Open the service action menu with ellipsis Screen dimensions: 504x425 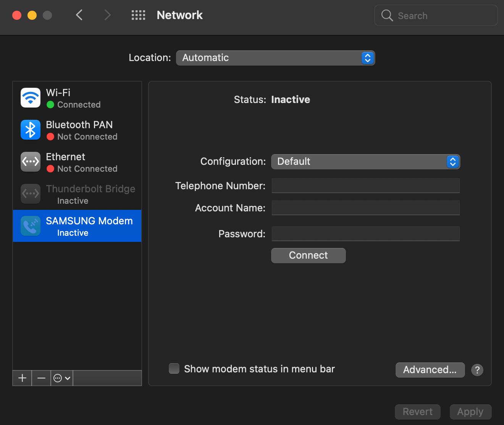(x=62, y=378)
